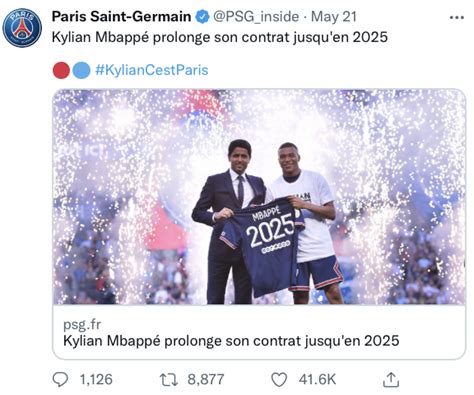
Task: Open the #KylianCestParis hashtag
Action: pos(152,70)
